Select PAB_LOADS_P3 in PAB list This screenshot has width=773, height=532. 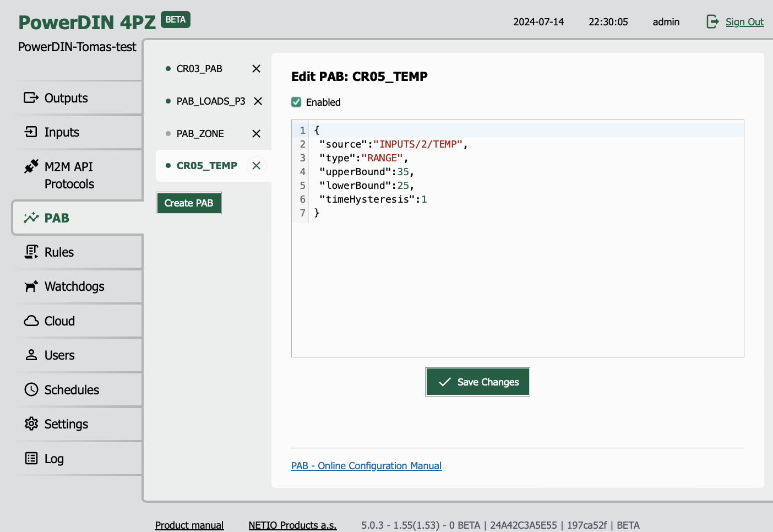[x=211, y=101]
